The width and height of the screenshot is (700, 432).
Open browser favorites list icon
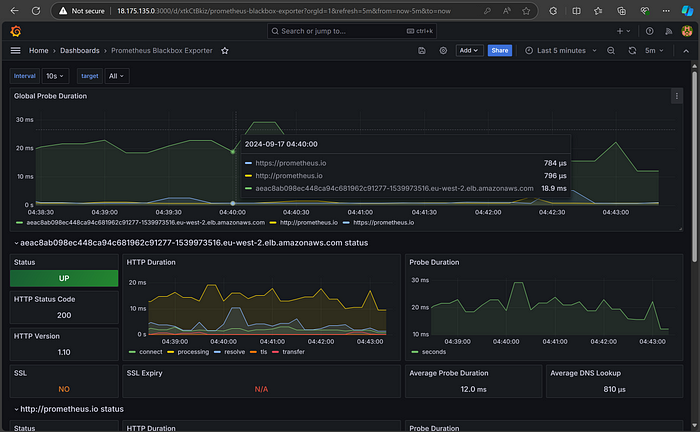598,11
